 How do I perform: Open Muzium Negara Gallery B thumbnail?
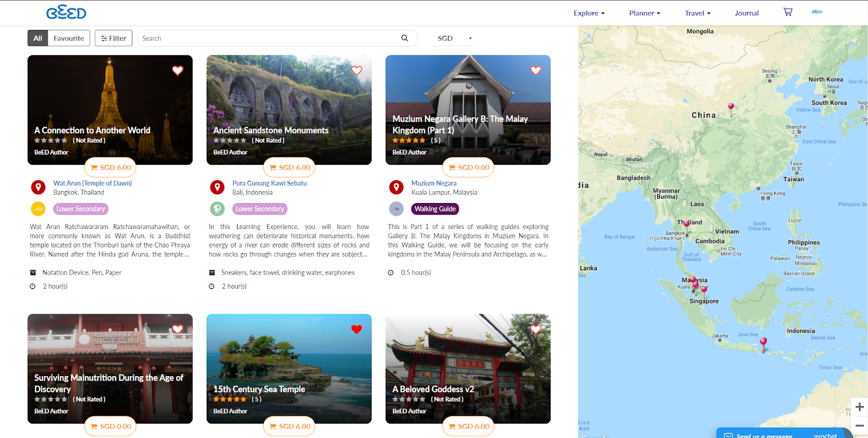tap(468, 110)
